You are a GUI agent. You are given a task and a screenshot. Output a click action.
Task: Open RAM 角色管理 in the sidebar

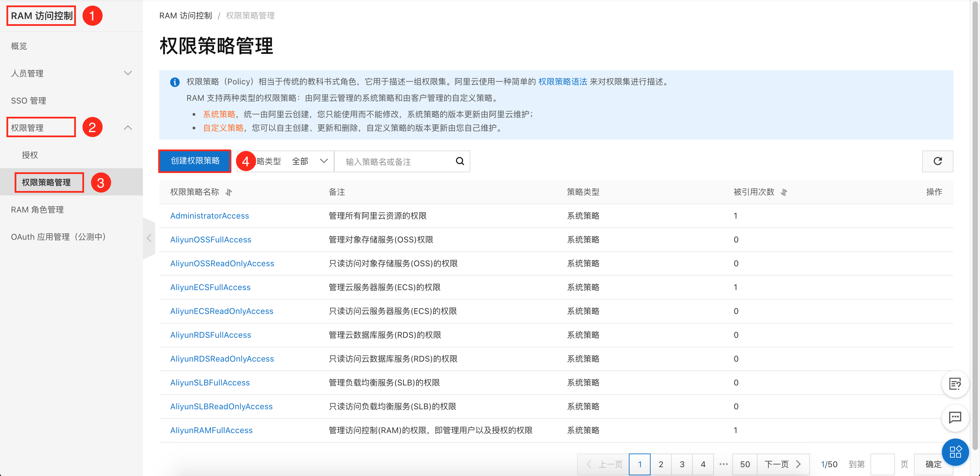tap(37, 209)
